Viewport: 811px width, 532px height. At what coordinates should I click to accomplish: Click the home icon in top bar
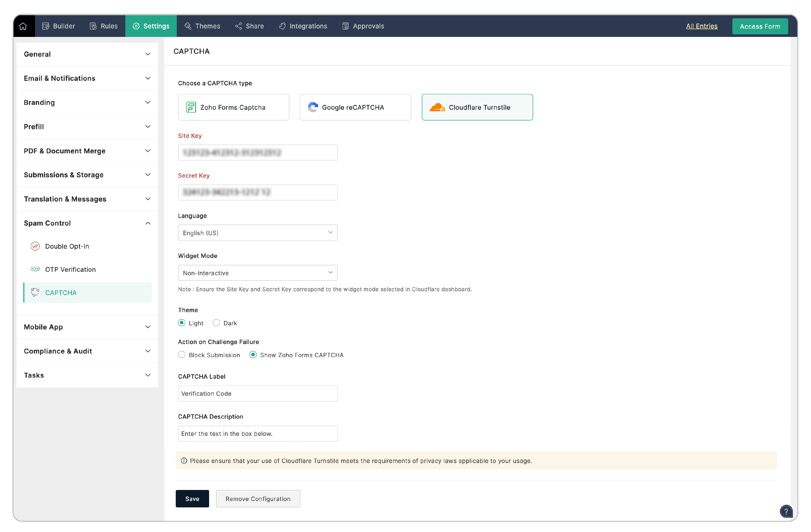point(23,26)
